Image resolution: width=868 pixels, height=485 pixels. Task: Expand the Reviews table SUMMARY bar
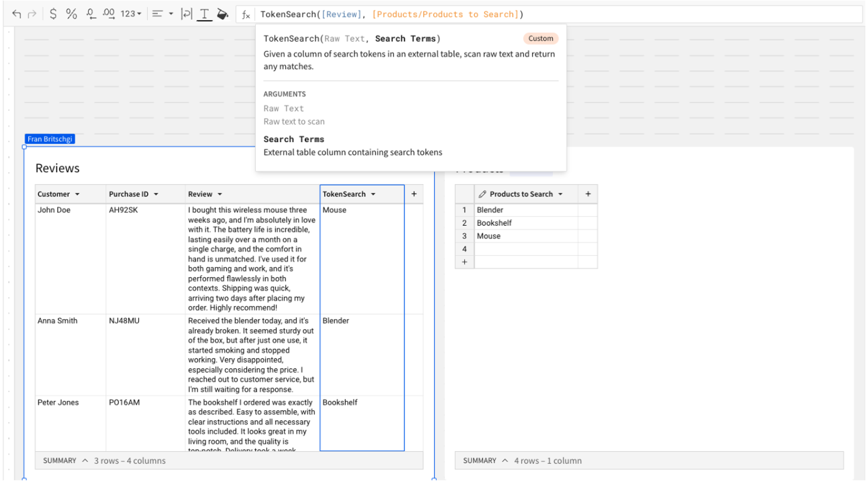coord(85,460)
